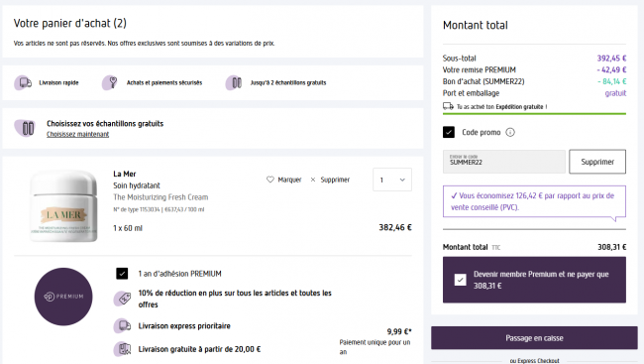The image size is (644, 364).
Task: Click the Montant total 308,31 € value
Action: (x=611, y=247)
